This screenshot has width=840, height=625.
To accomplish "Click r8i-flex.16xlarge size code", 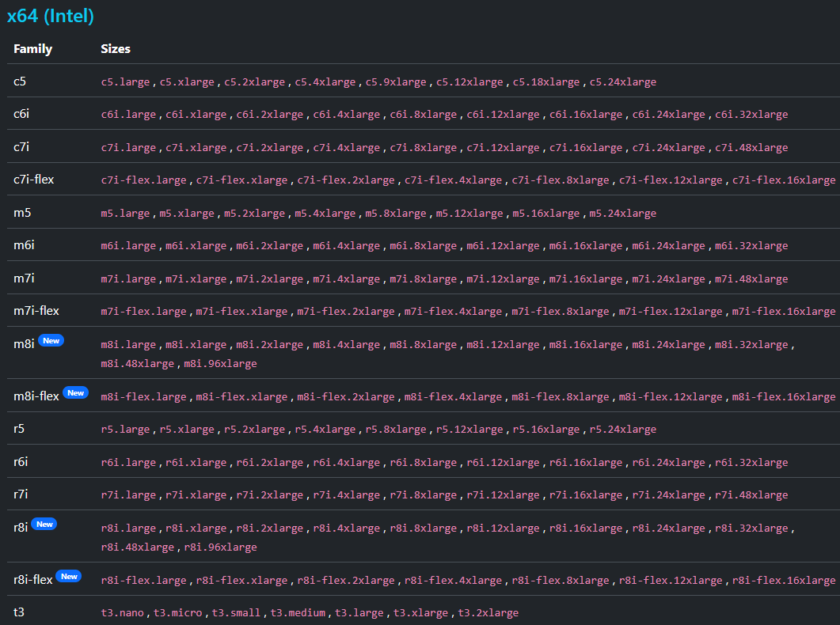I will (x=784, y=581).
